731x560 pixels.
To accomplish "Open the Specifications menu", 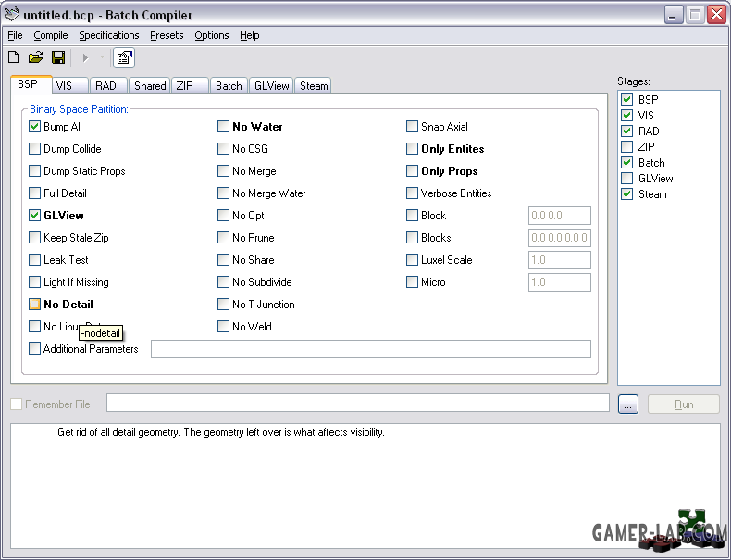I will click(x=108, y=35).
